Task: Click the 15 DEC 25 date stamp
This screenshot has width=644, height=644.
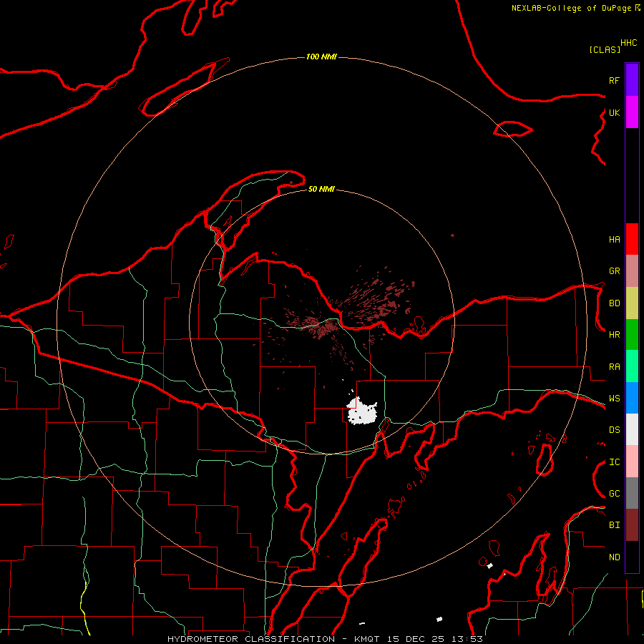Action: (x=416, y=639)
